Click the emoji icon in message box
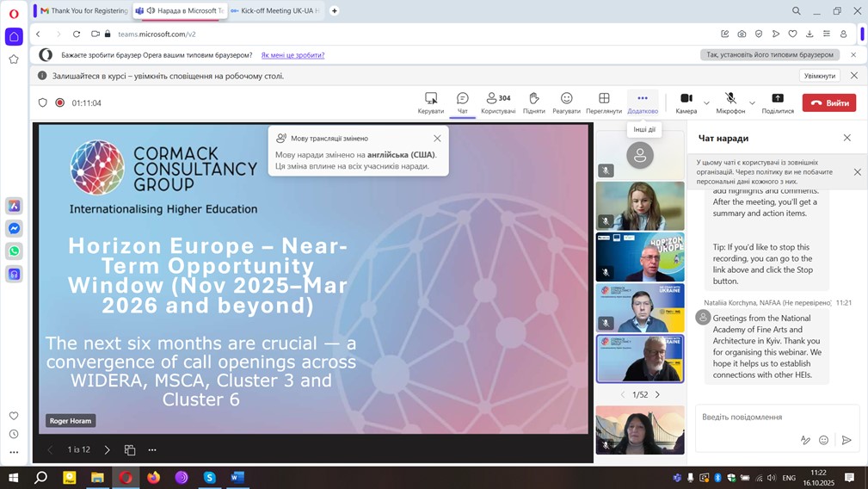 823,440
